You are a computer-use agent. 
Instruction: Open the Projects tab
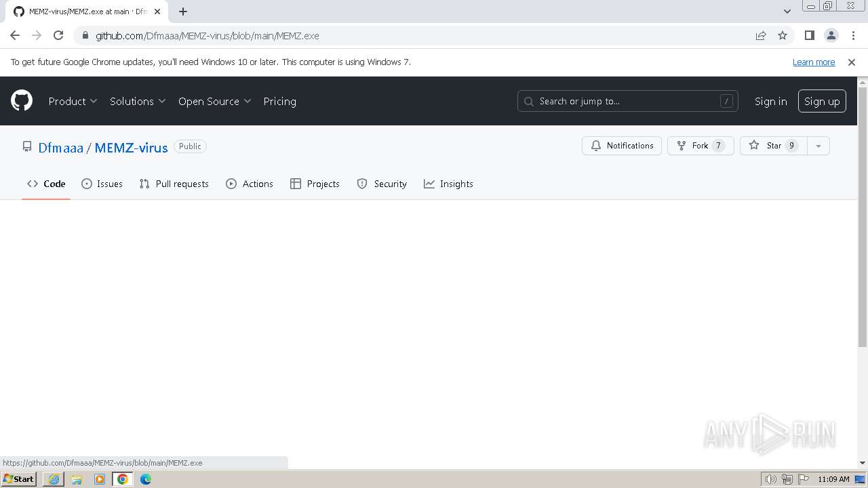(x=315, y=184)
